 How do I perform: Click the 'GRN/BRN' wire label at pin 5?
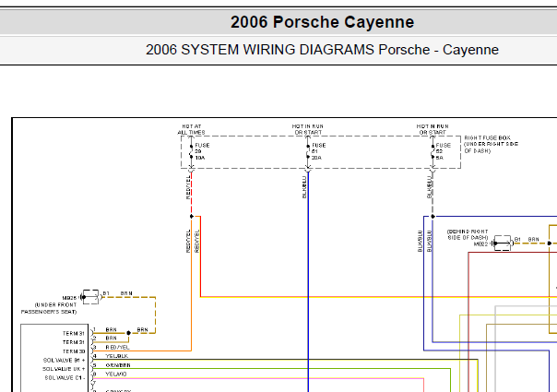point(118,365)
